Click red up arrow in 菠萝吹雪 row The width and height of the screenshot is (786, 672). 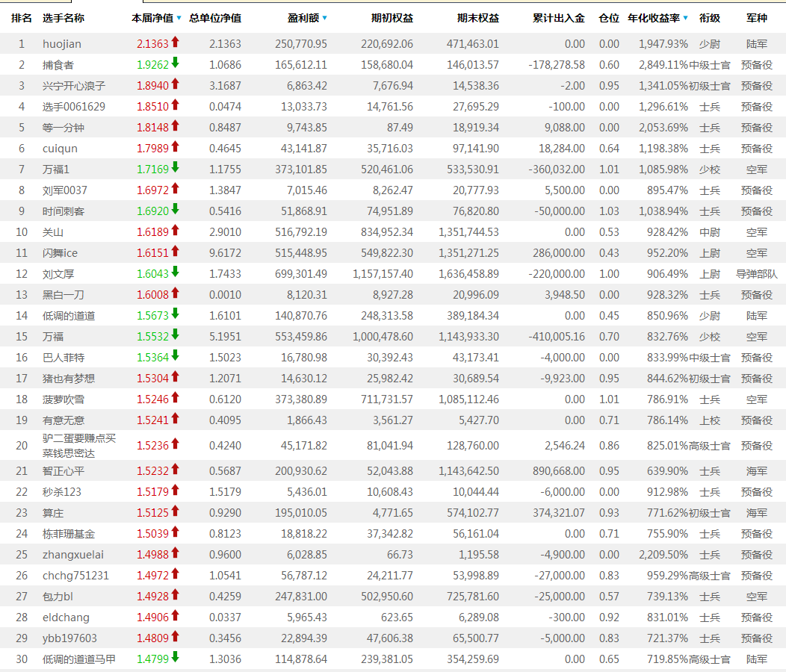coord(175,398)
